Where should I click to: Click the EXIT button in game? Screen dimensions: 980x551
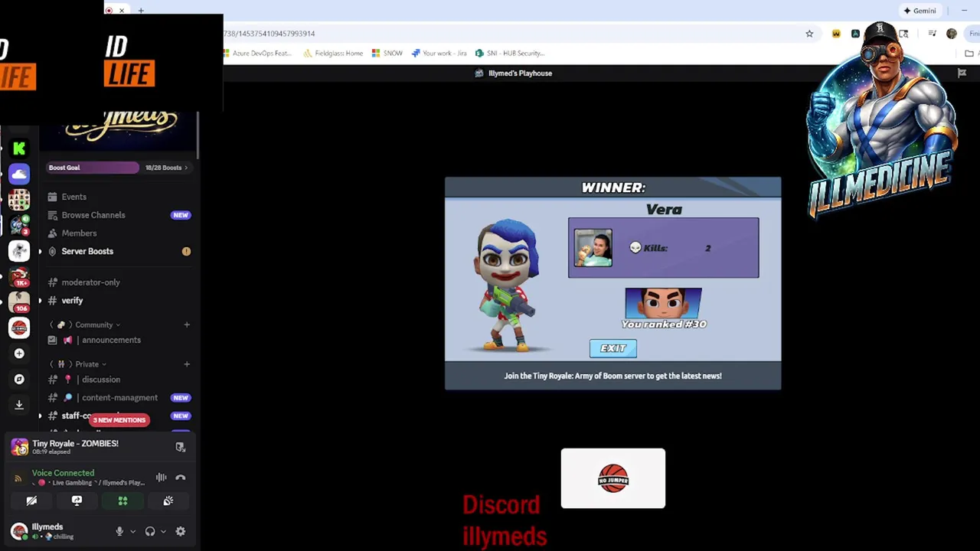click(613, 348)
